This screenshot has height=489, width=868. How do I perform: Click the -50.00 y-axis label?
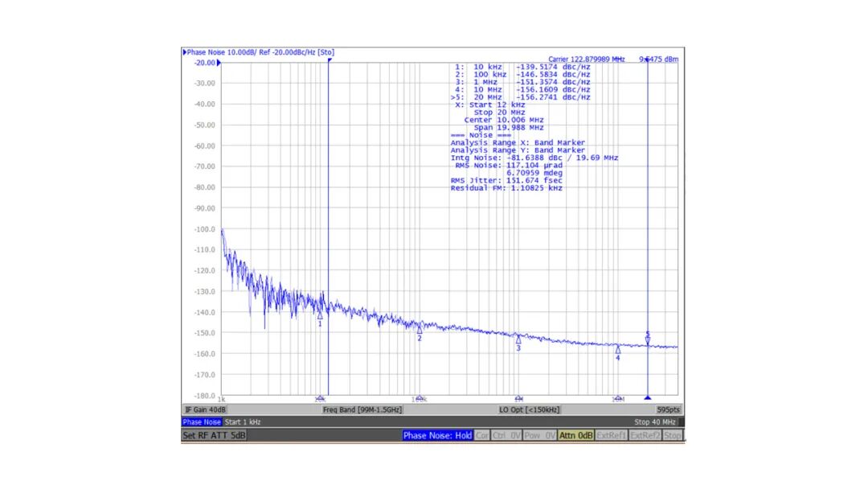(x=204, y=125)
